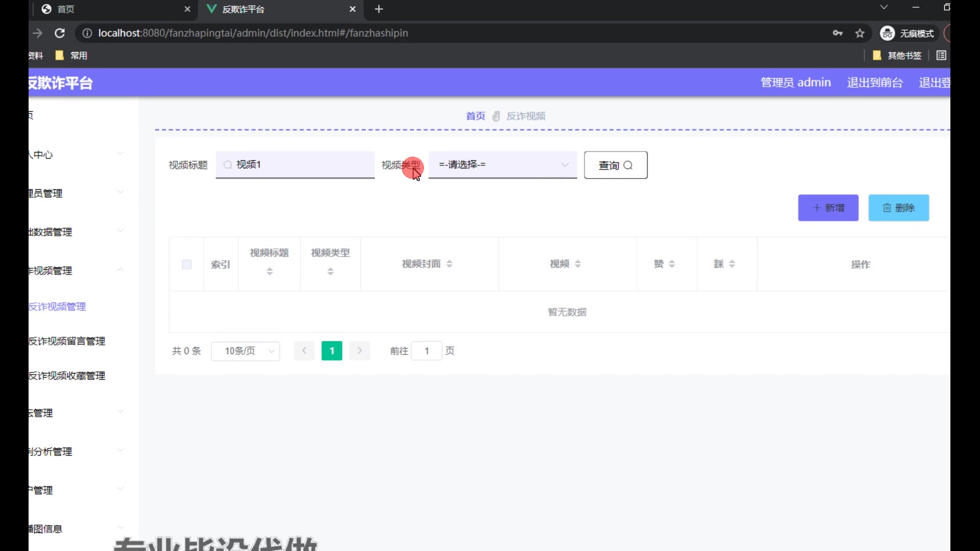Click the browser reload icon
The width and height of the screenshot is (980, 551).
(60, 33)
